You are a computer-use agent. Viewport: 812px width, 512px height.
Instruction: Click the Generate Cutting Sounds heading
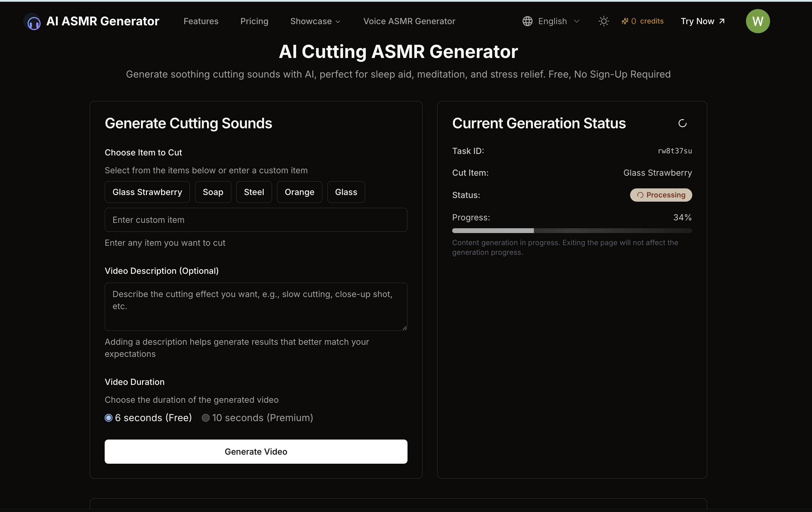(x=189, y=123)
